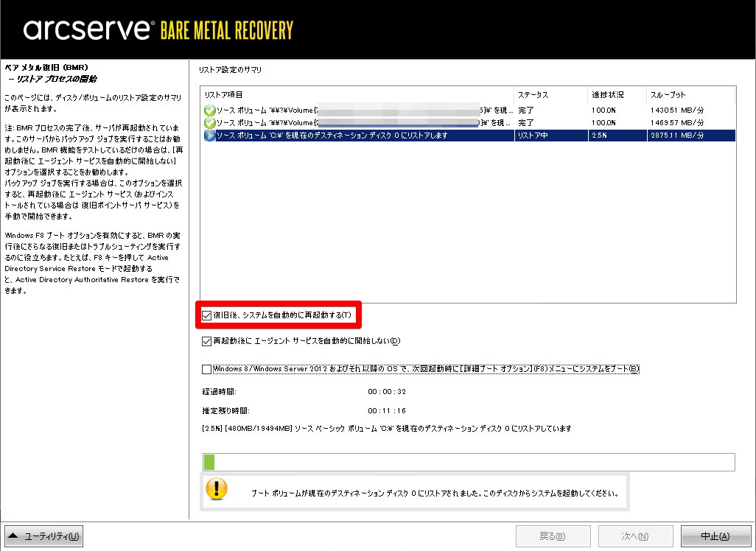This screenshot has width=756, height=551.
Task: Click 推定残り時間 label
Action: pos(225,411)
